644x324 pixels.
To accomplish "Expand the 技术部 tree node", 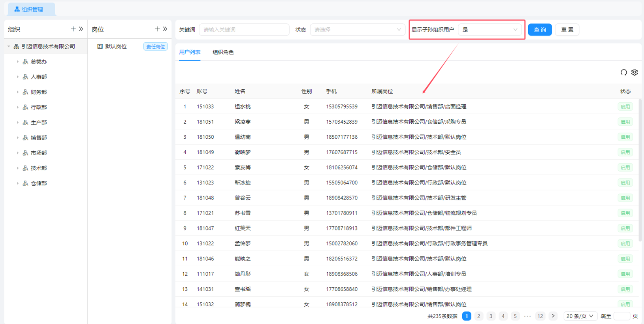I will (17, 168).
